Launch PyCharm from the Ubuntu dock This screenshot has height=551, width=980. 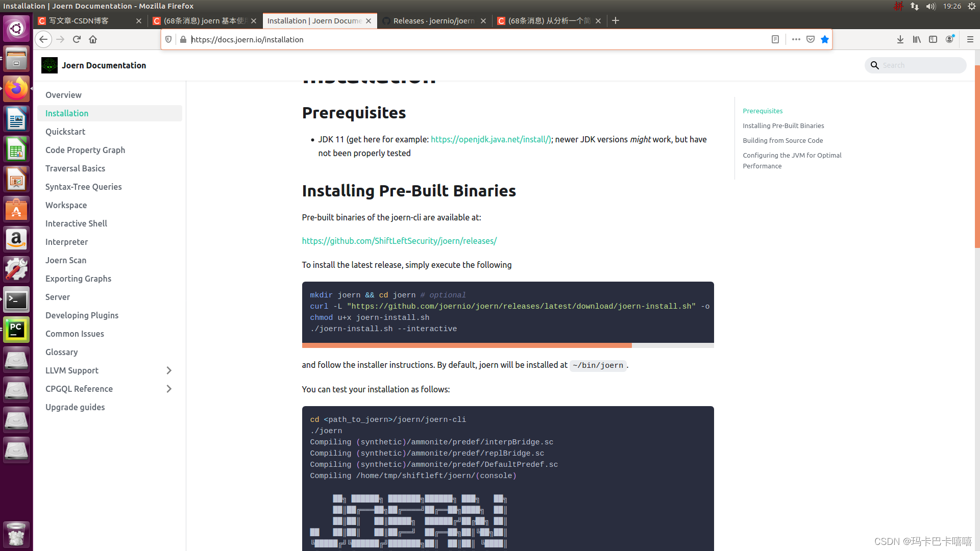click(x=16, y=330)
